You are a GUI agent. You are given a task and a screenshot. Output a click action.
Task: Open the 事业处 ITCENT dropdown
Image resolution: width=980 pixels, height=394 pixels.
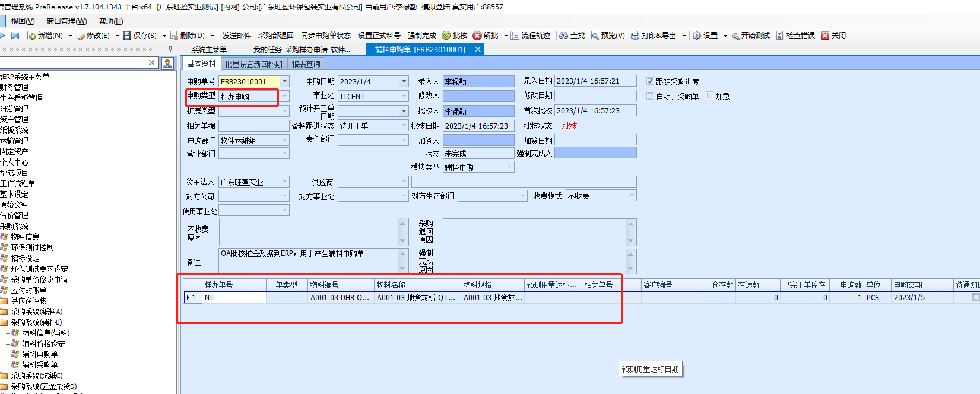click(404, 96)
